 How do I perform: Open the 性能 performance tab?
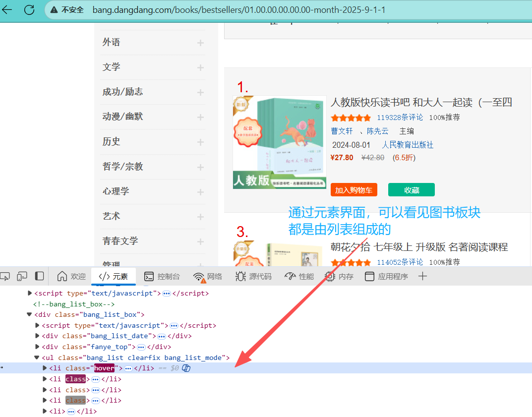[299, 277]
